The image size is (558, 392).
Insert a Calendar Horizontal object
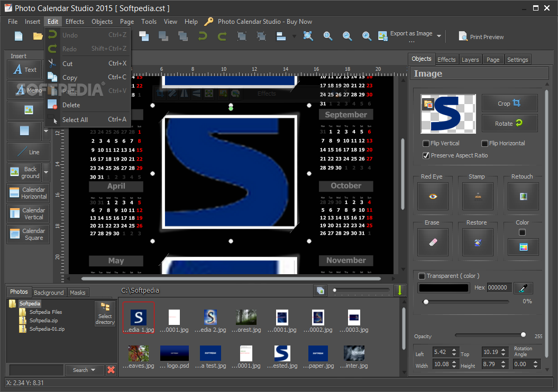(x=28, y=193)
